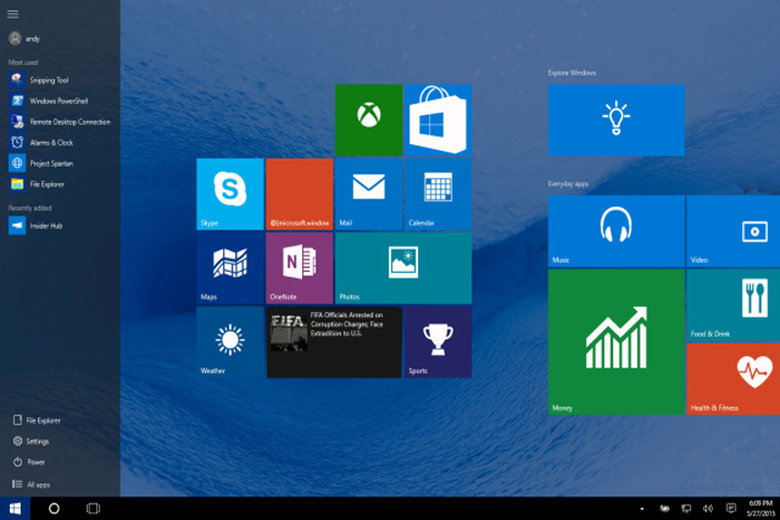This screenshot has width=780, height=520.
Task: Open the OneNote tile
Action: pos(299,268)
